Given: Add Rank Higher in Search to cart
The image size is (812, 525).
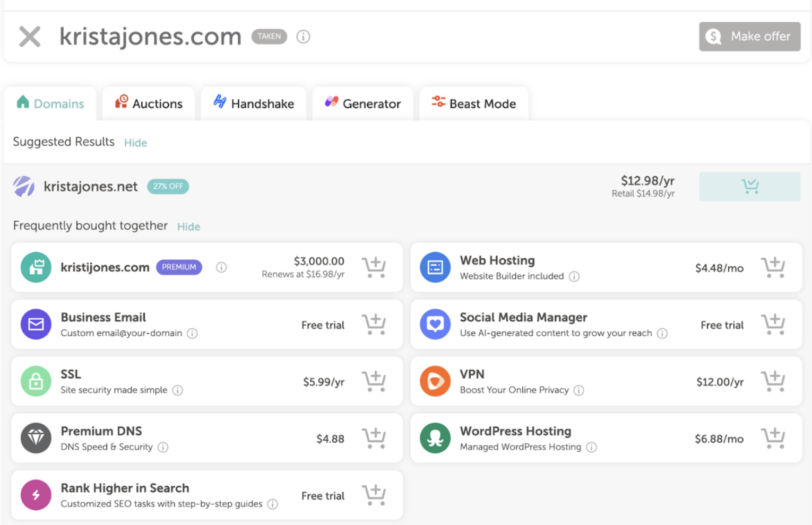Looking at the screenshot, I should (x=374, y=495).
